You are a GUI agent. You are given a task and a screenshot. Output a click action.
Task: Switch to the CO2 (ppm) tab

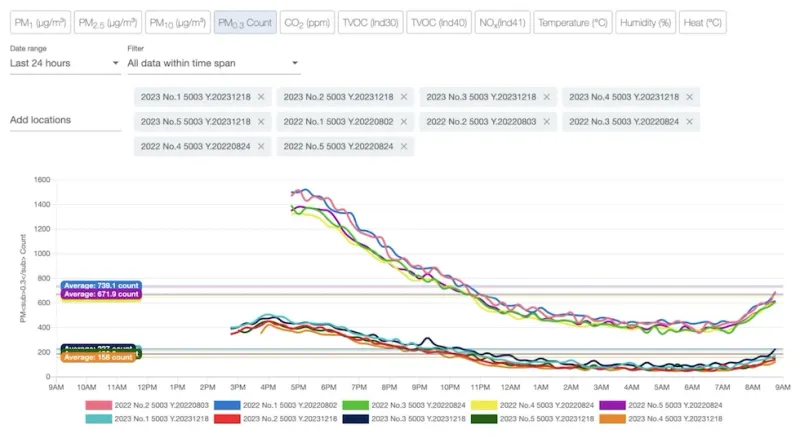tap(306, 22)
